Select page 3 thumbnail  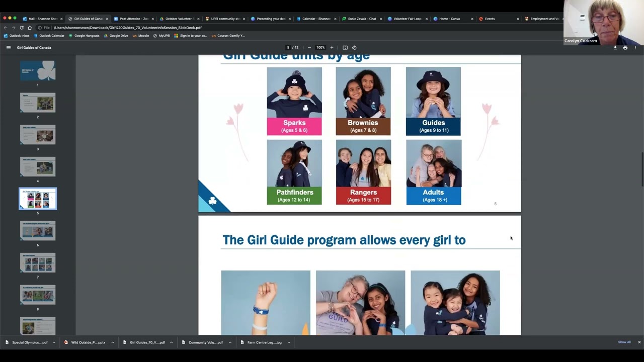[x=38, y=135]
